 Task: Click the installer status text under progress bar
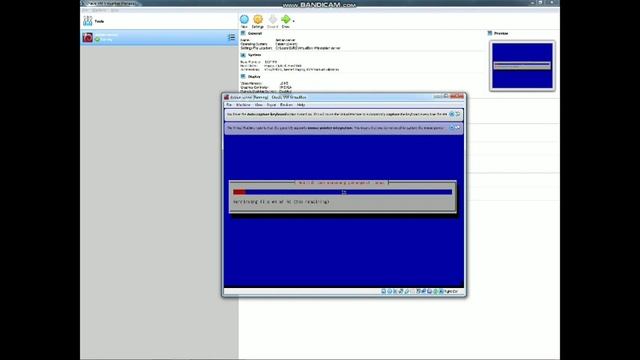(281, 202)
